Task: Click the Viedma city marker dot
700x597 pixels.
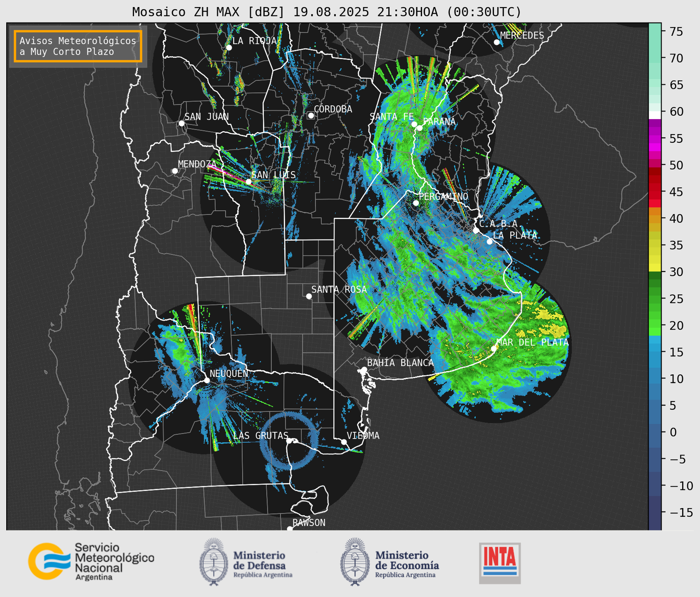Action: (x=344, y=442)
